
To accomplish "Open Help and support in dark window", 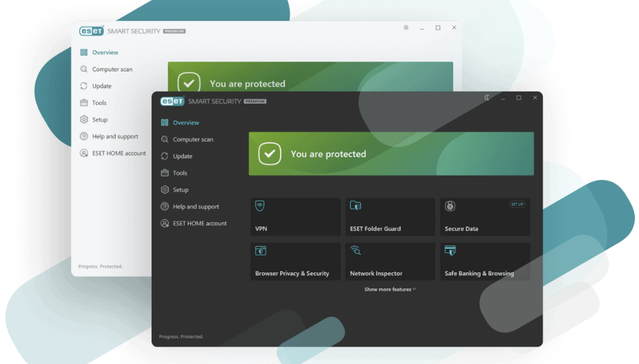I will tap(196, 207).
